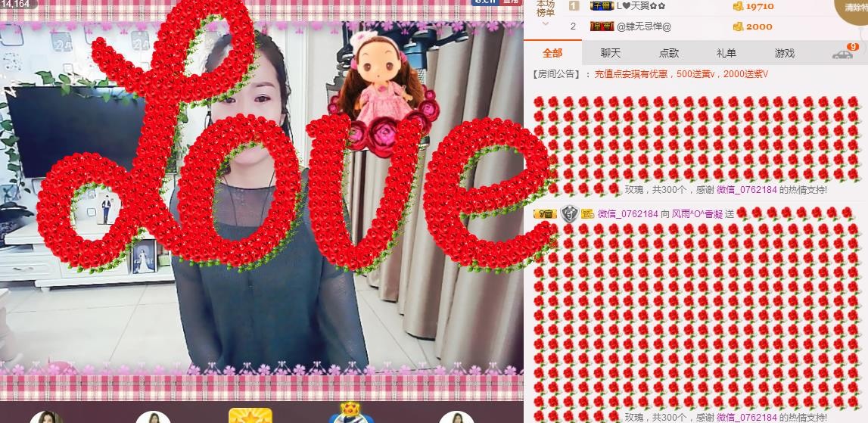Click the car icon with badge 9
This screenshot has height=423, width=868.
pos(844,53)
